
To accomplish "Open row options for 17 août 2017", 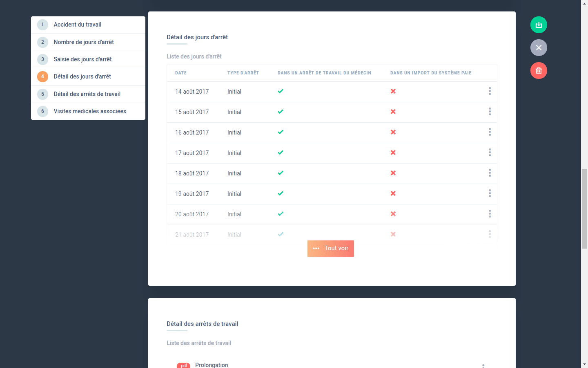I will [x=490, y=153].
